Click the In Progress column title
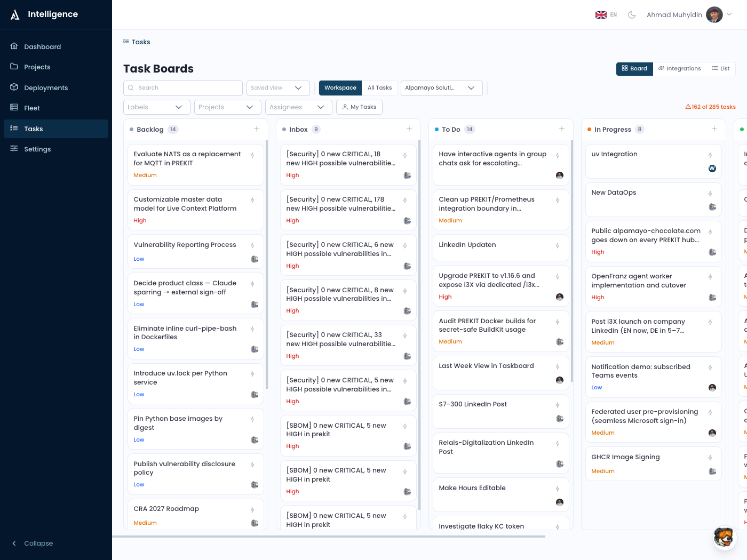 click(613, 130)
